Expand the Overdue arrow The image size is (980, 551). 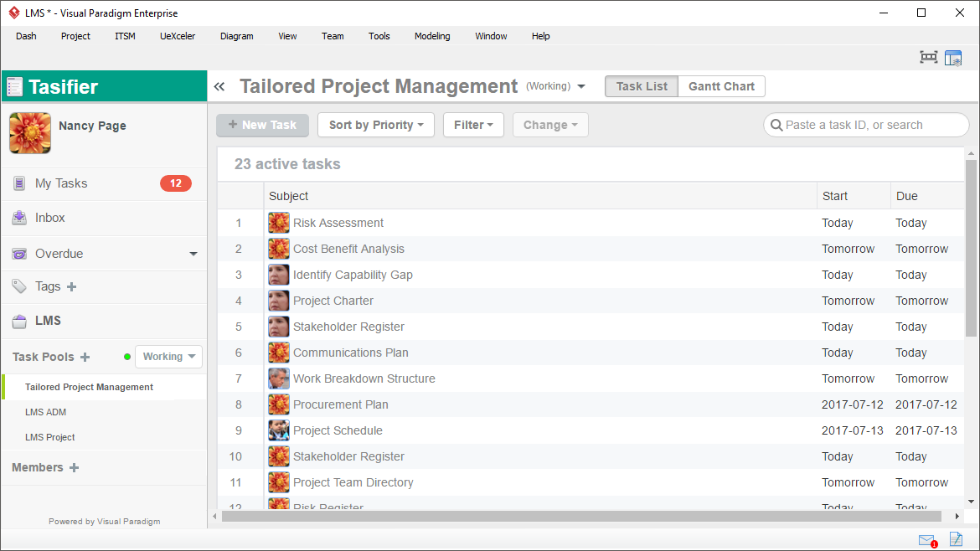[x=193, y=254]
